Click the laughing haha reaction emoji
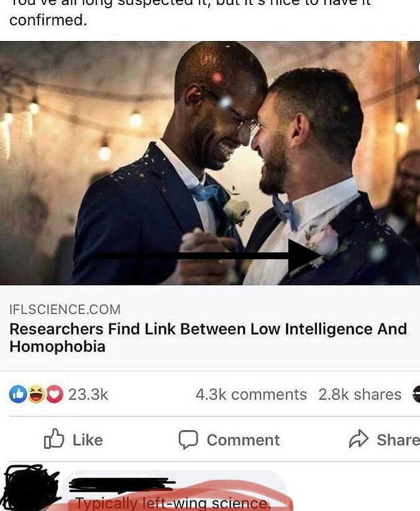The image size is (420, 511). click(x=37, y=394)
